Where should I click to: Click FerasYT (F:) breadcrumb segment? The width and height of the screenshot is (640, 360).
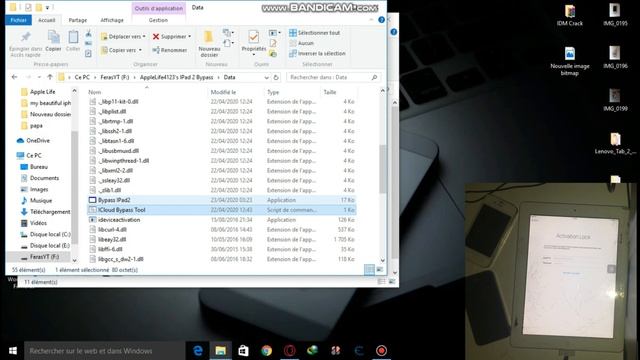click(114, 77)
